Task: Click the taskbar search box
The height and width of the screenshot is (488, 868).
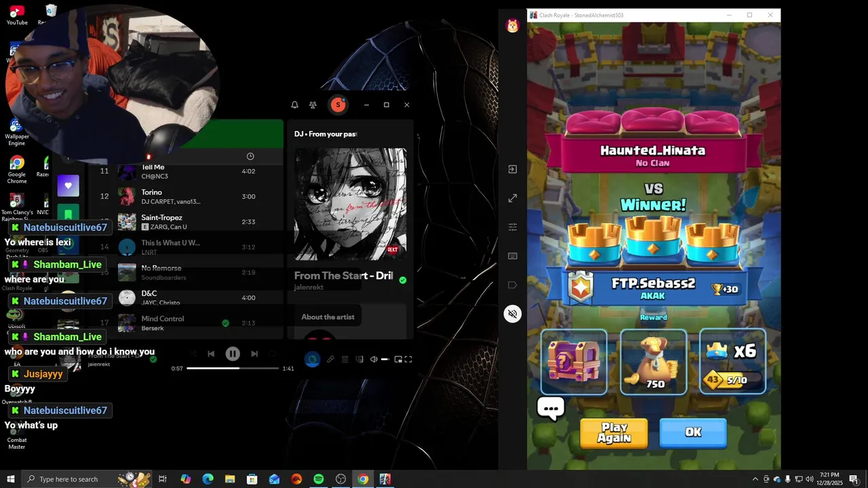Action: tap(87, 479)
